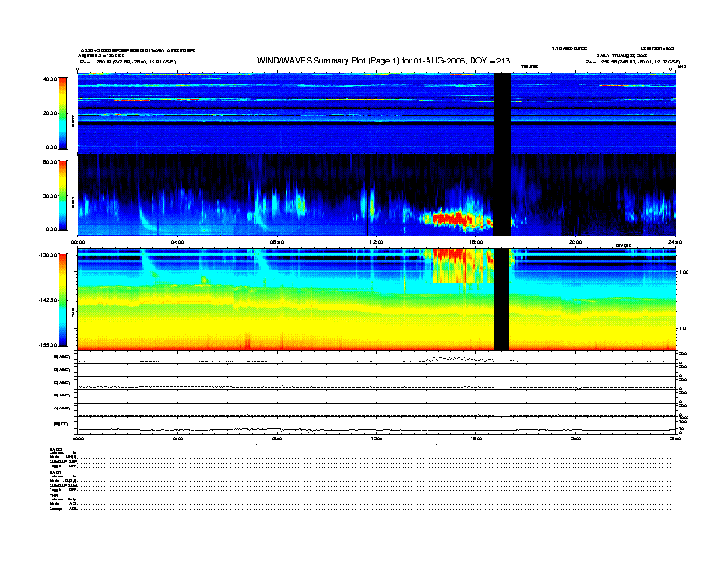The width and height of the screenshot is (728, 563).
Task: Click the WIND/WAVES Summary Plot title
Action: 383,61
